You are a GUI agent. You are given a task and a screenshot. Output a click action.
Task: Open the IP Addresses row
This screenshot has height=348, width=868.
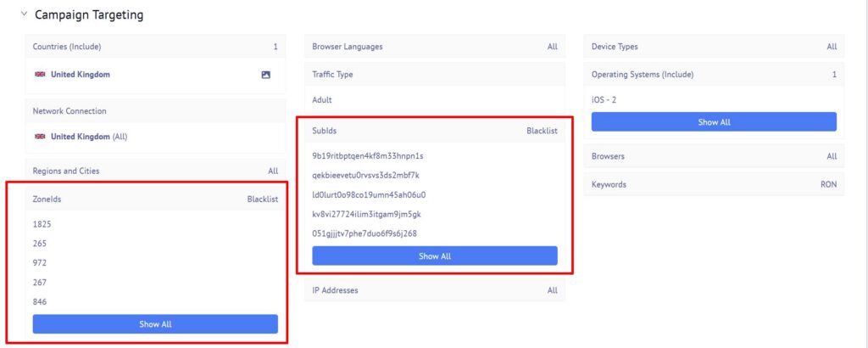[435, 290]
